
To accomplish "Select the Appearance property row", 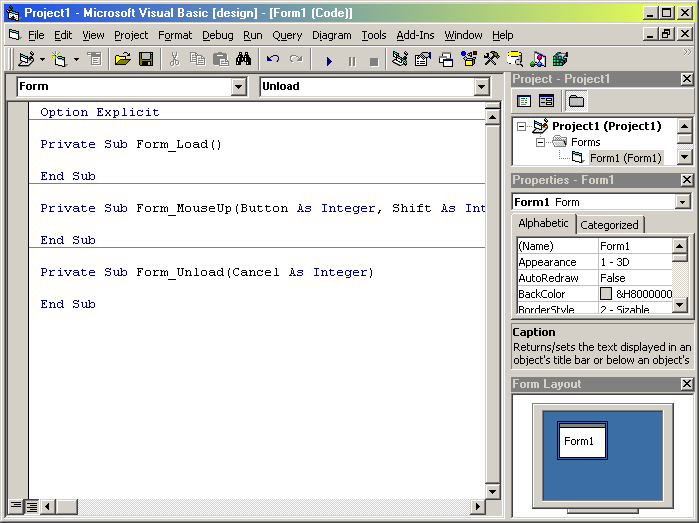I will [x=594, y=262].
